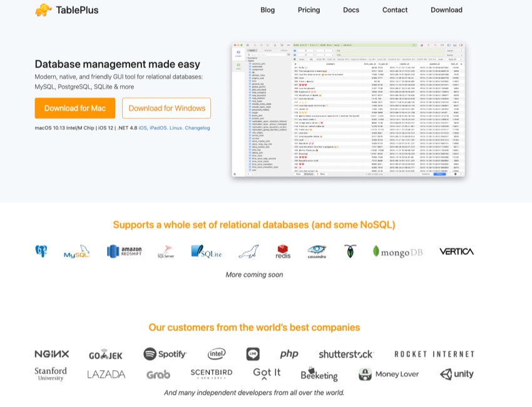Click Download for Windows
This screenshot has height=407, width=532.
click(166, 108)
